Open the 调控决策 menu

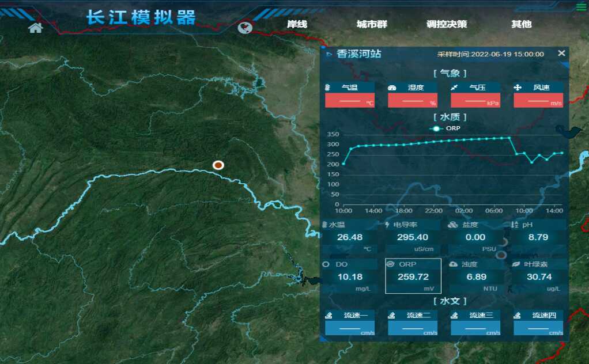[x=447, y=24]
